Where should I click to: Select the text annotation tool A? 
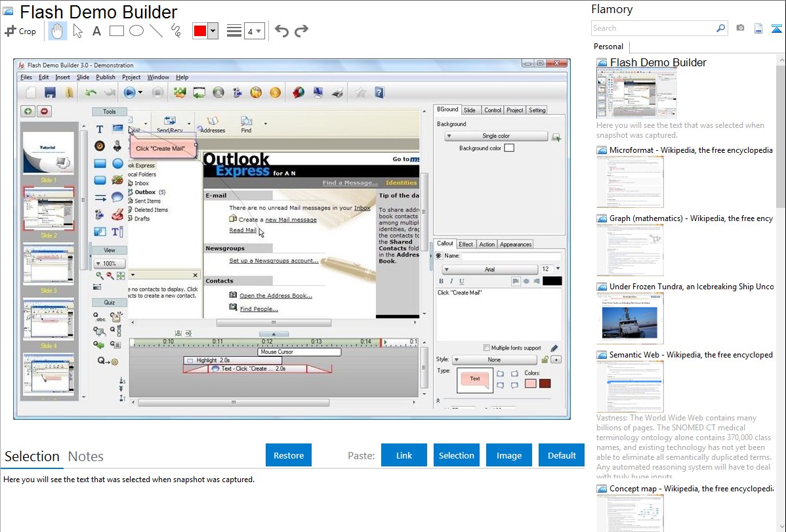[x=96, y=31]
